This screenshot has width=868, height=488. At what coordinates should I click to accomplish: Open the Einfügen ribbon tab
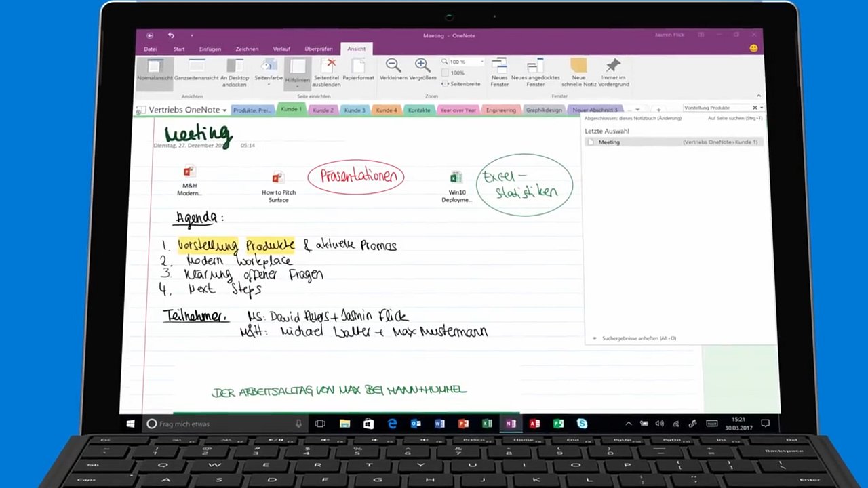(210, 49)
